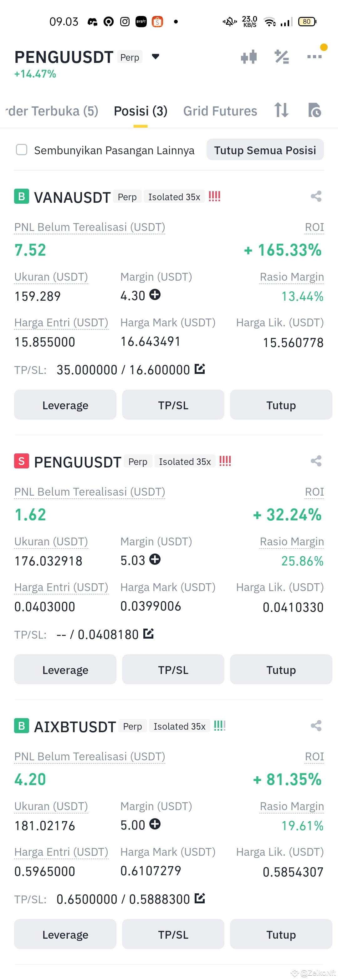The height and width of the screenshot is (980, 338).
Task: Share the VANAUSDT position
Action: click(316, 196)
